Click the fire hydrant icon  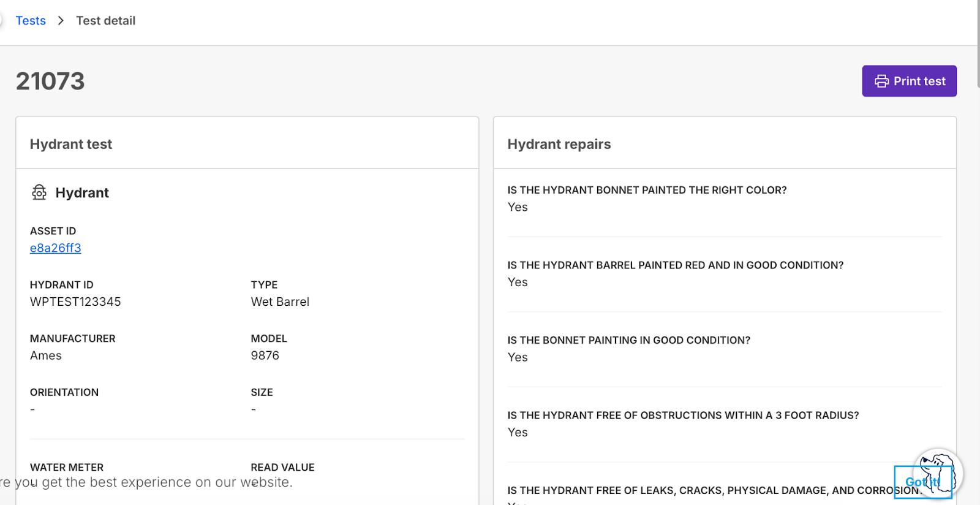(39, 192)
